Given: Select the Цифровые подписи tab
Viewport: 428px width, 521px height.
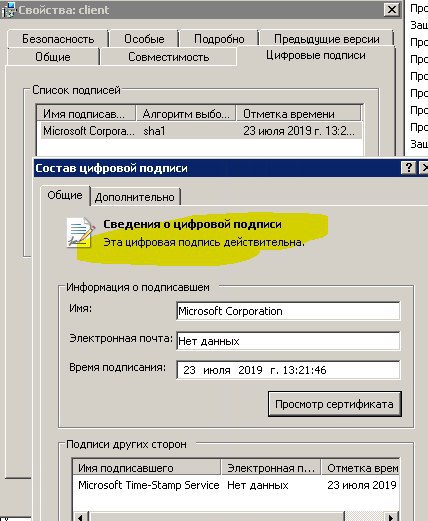Looking at the screenshot, I should 316,55.
